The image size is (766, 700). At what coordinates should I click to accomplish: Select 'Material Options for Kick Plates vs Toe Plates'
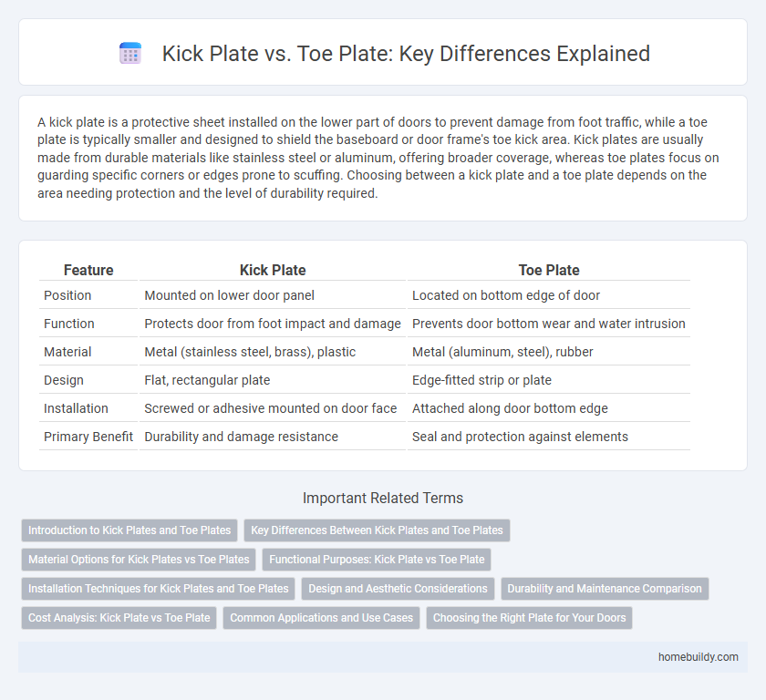[139, 560]
